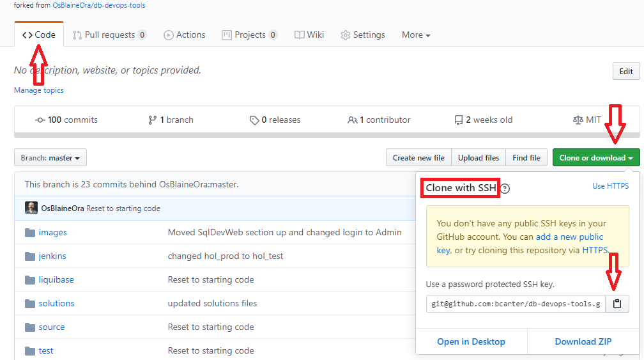Open the Reset to starting code latest commit message
This screenshot has height=360, width=644.
tap(123, 208)
